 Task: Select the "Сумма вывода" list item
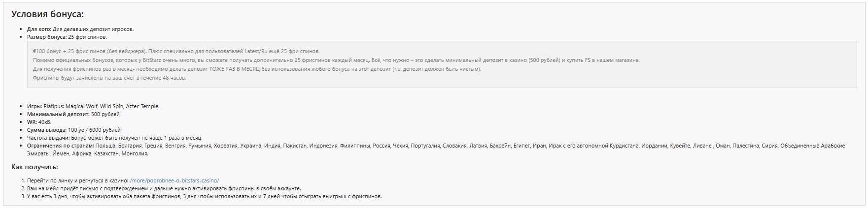tap(73, 130)
